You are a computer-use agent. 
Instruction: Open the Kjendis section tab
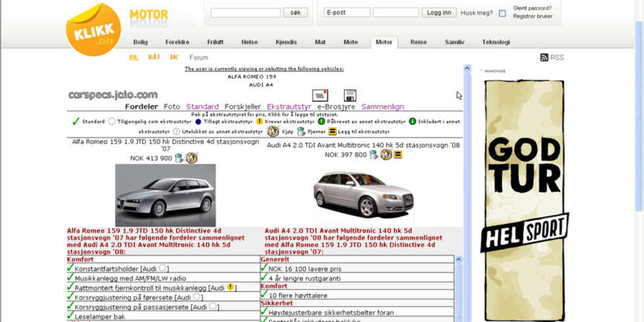click(x=287, y=42)
